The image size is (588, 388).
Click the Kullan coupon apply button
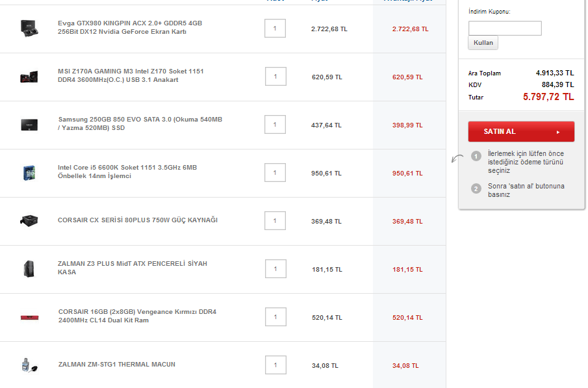coord(483,43)
